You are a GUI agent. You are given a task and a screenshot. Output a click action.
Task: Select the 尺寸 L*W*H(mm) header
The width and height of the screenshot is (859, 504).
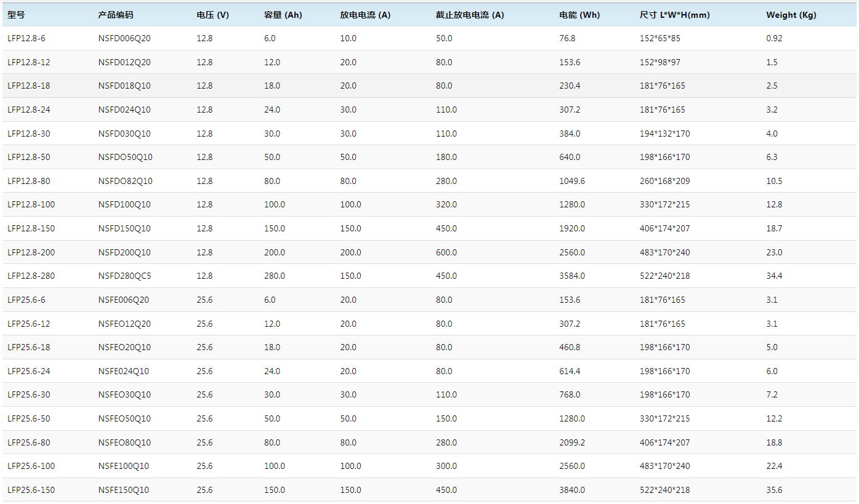pyautogui.click(x=674, y=15)
